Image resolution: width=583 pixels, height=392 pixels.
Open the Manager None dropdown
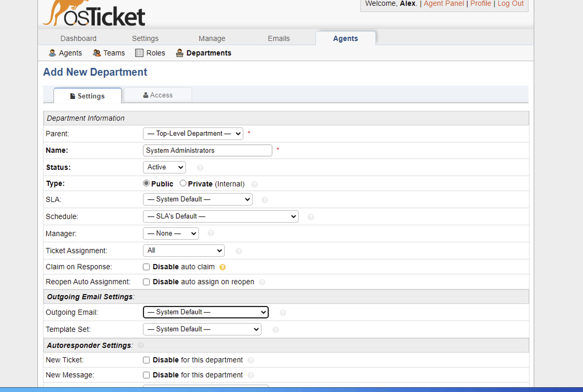click(171, 234)
